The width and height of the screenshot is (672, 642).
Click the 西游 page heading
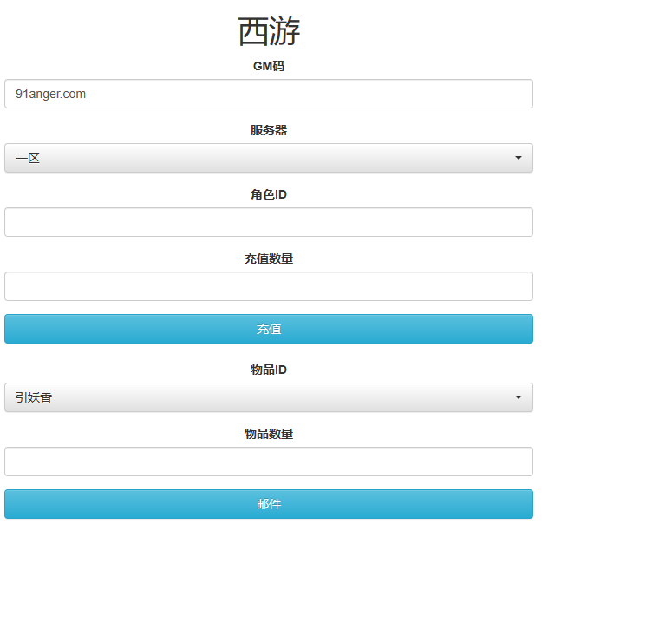tap(269, 32)
